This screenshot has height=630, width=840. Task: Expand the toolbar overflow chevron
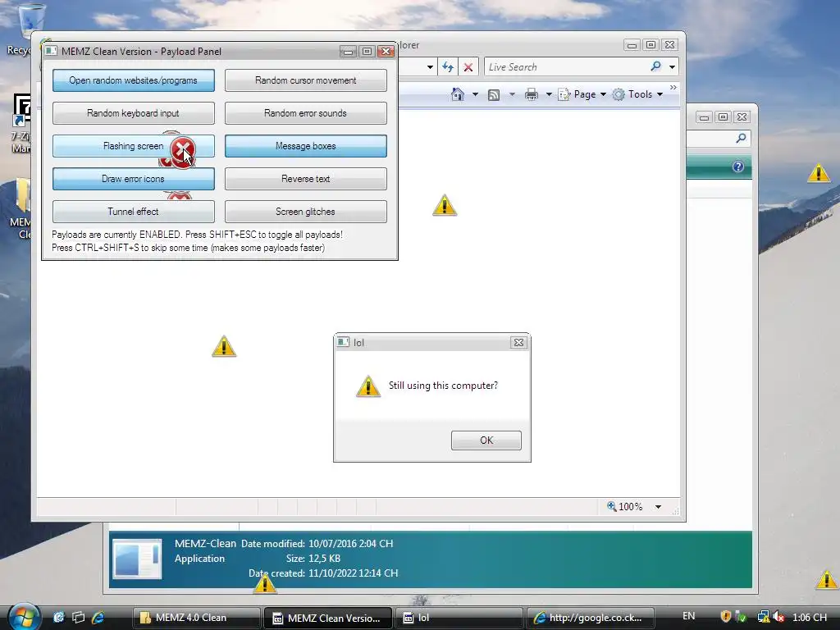coord(673,87)
